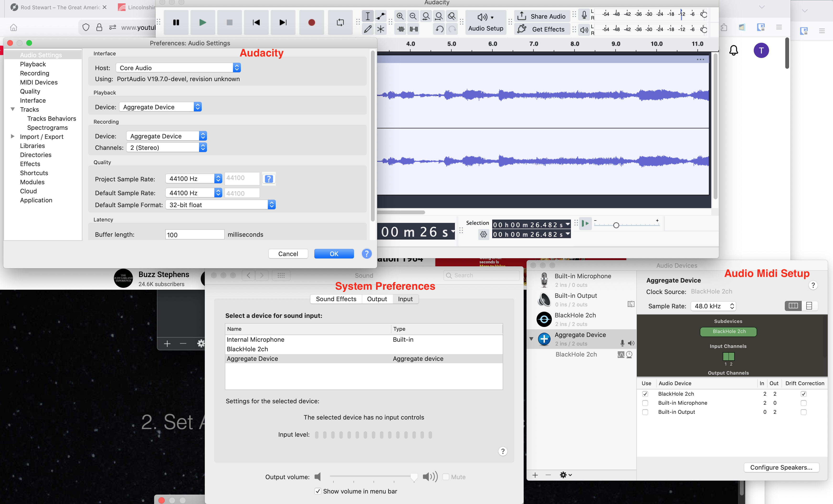Click OK in Audacity Preferences
This screenshot has width=833, height=504.
coord(334,253)
